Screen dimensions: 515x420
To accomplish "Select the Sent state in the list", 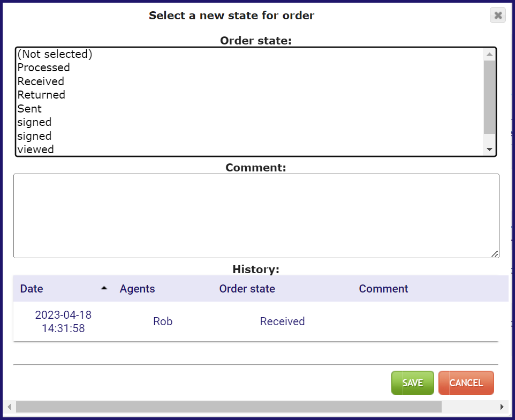I will pos(29,109).
